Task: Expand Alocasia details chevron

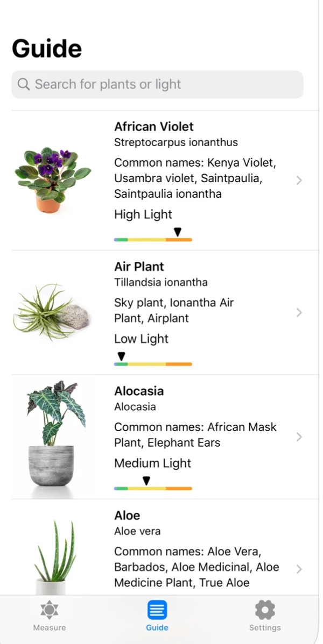Action: click(x=299, y=437)
